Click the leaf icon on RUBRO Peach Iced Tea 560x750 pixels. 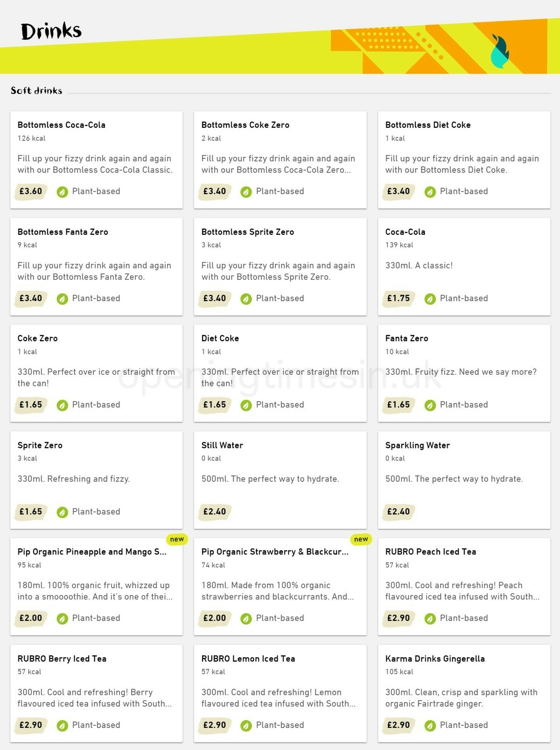point(430,618)
